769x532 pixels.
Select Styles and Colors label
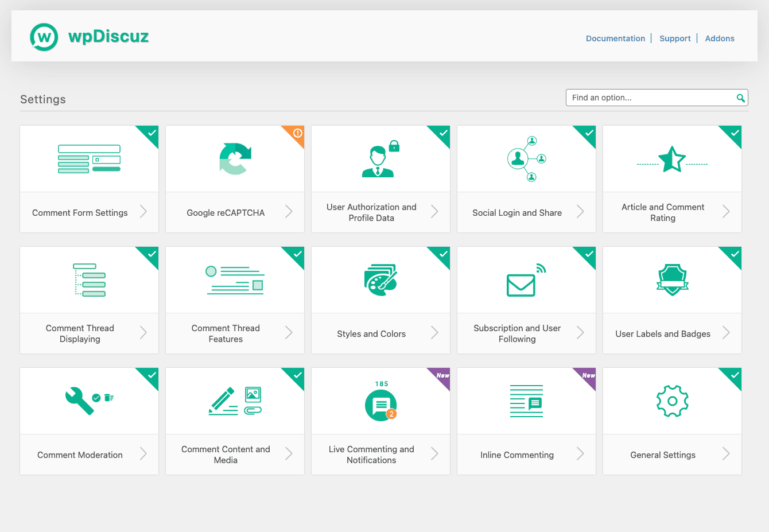(371, 334)
